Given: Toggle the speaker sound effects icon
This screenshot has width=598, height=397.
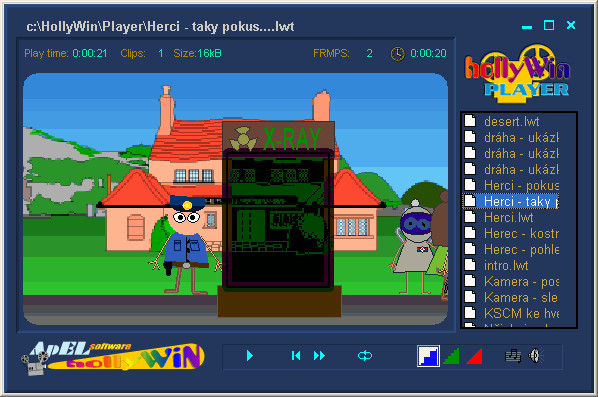Looking at the screenshot, I should [x=536, y=355].
